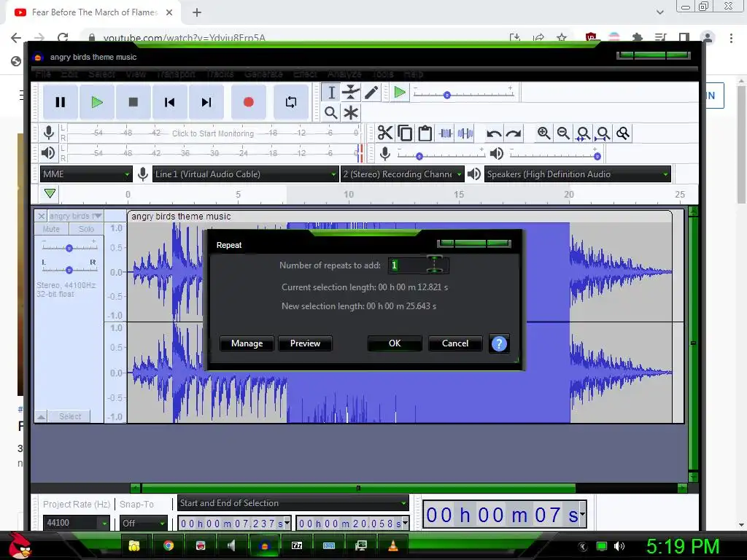Image resolution: width=747 pixels, height=560 pixels.
Task: Open the Start and End of Selection dropdown
Action: tap(293, 503)
